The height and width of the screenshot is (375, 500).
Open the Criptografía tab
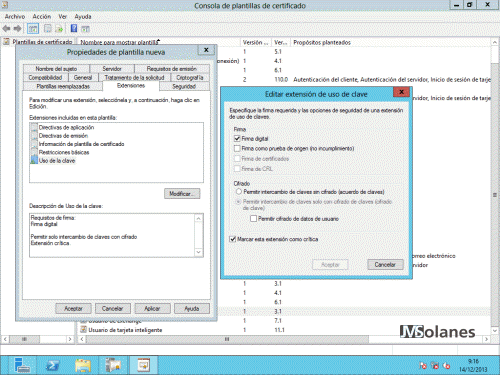click(190, 77)
